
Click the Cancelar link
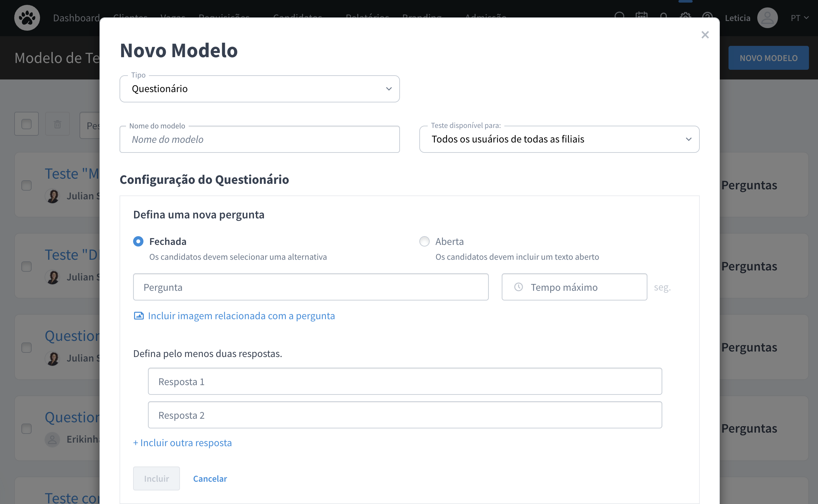click(210, 478)
